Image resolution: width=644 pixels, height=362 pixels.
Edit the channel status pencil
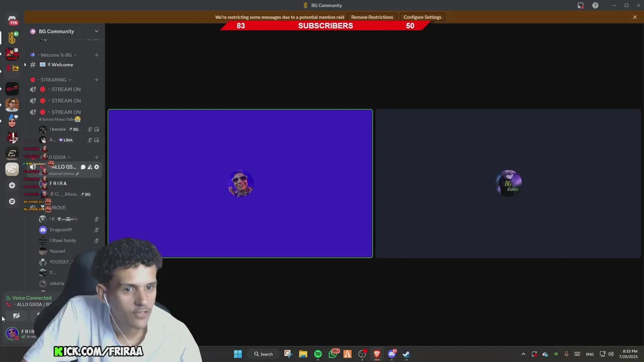(x=77, y=174)
